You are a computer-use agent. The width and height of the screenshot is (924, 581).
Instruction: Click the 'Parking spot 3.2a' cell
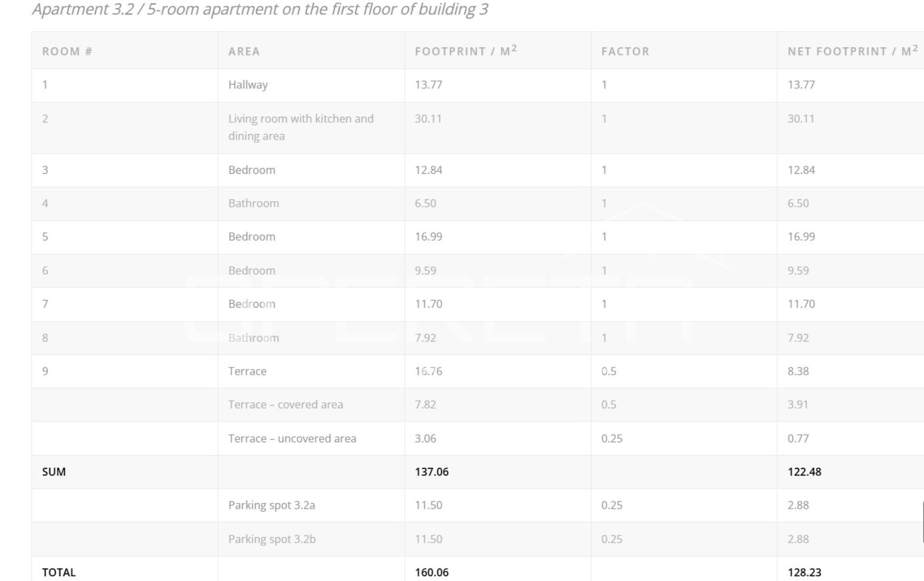pos(271,505)
